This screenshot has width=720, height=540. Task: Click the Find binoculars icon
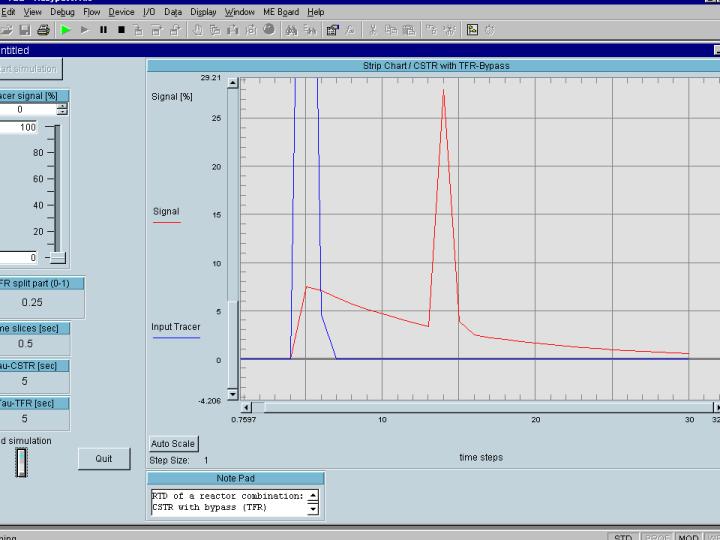pos(291,30)
